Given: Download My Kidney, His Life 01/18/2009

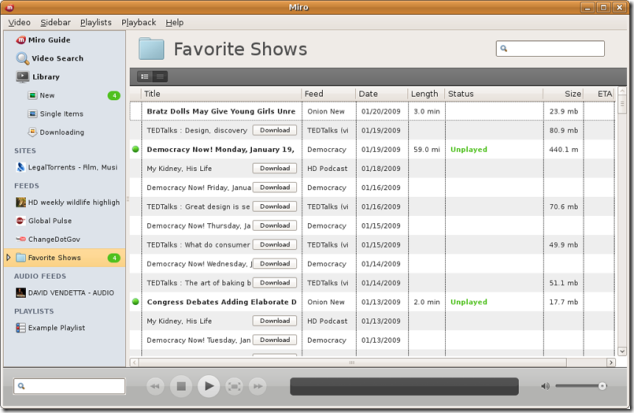Looking at the screenshot, I should (x=275, y=168).
